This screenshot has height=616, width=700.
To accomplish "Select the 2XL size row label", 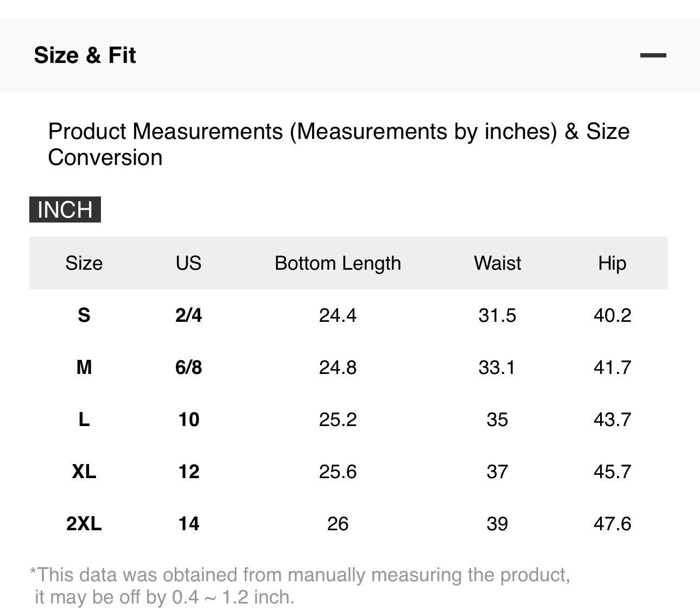I will point(84,524).
